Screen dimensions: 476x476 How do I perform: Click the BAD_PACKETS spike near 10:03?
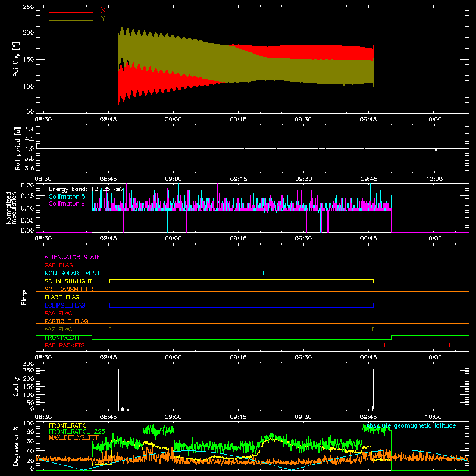coord(449,345)
